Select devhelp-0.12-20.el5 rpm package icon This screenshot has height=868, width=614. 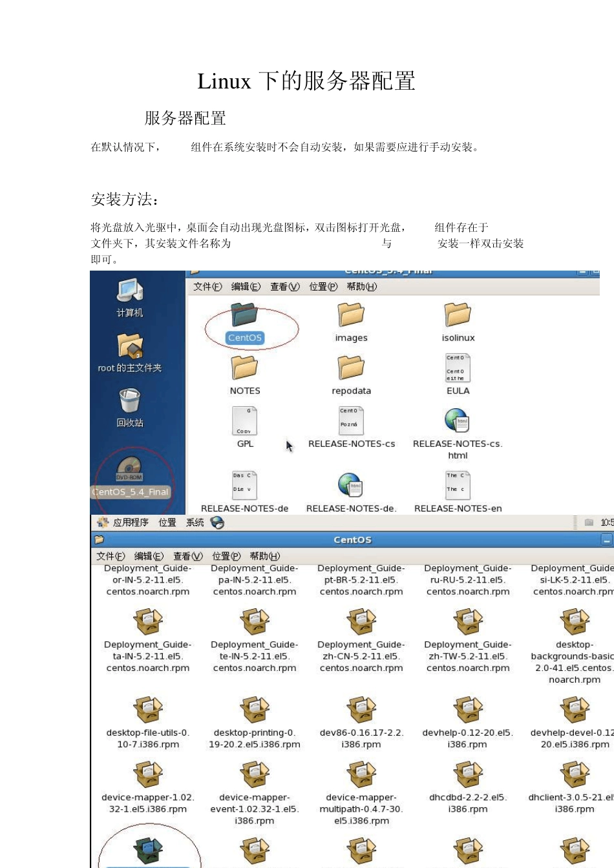pyautogui.click(x=468, y=710)
